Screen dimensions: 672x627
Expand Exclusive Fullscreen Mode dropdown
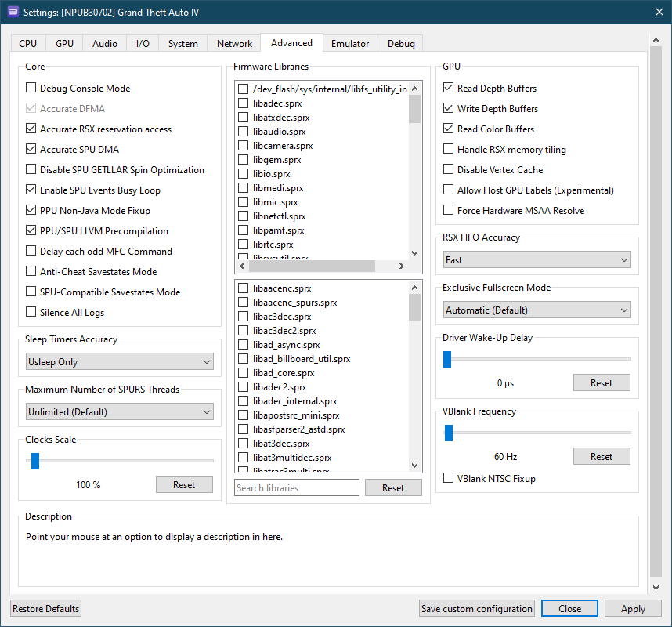point(537,310)
